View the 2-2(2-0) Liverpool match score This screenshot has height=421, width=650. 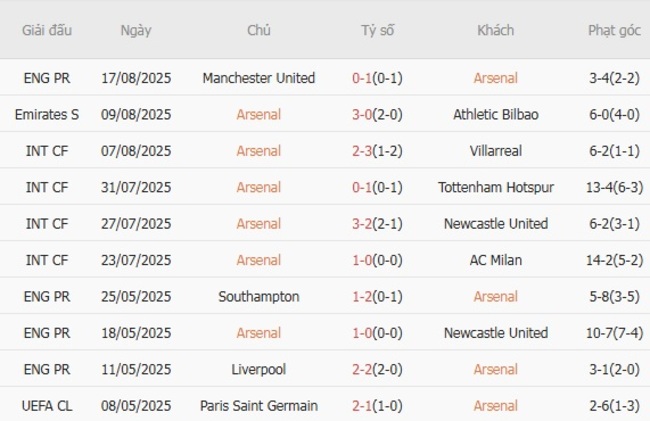tap(377, 369)
